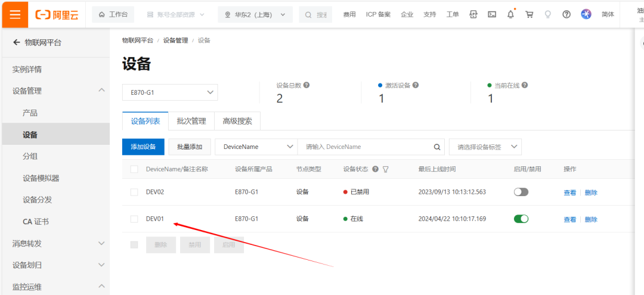The width and height of the screenshot is (644, 295).
Task: Switch to the 高级搜索 tab
Action: [x=237, y=121]
